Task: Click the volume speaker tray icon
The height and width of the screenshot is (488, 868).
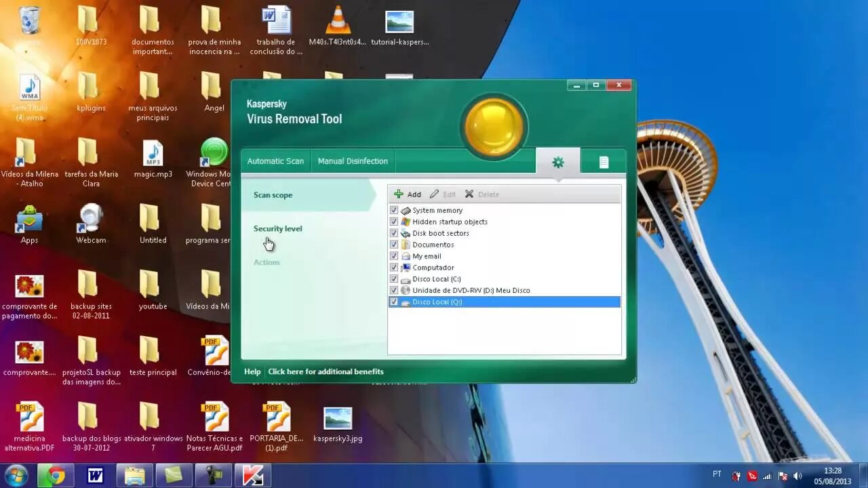Action: [x=797, y=476]
